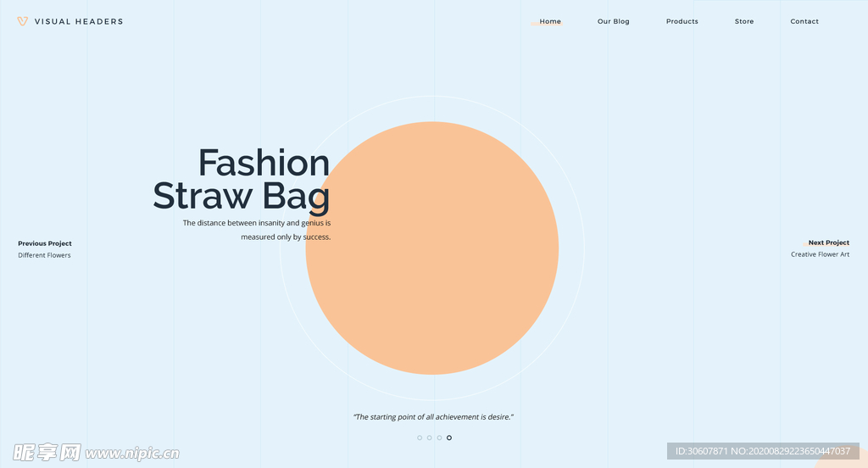Click the VISUAL HEADERS brand text
The image size is (868, 468).
[x=79, y=22]
